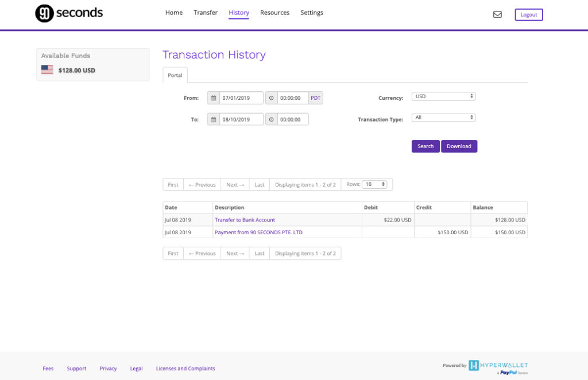Open the Resources menu item
The height and width of the screenshot is (380, 588).
[274, 13]
